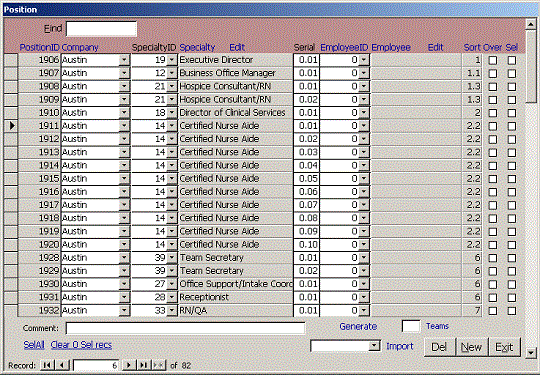The image size is (540, 375).
Task: Click the Employee column header
Action: pyautogui.click(x=391, y=47)
